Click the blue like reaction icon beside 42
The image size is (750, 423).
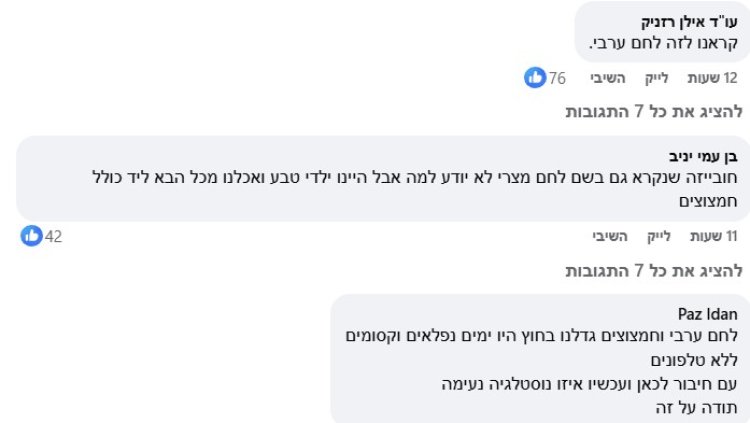pos(32,236)
